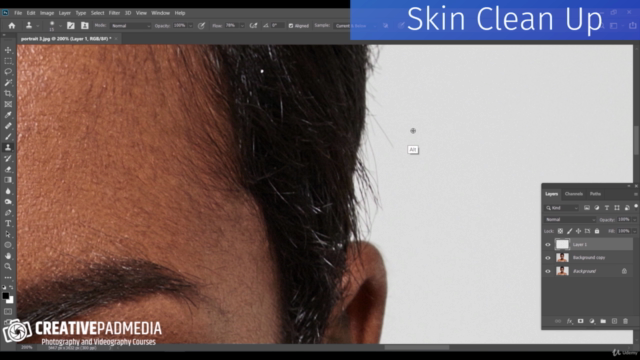Toggle the Brush Settings panel icon
This screenshot has height=360, width=640.
(x=71, y=26)
